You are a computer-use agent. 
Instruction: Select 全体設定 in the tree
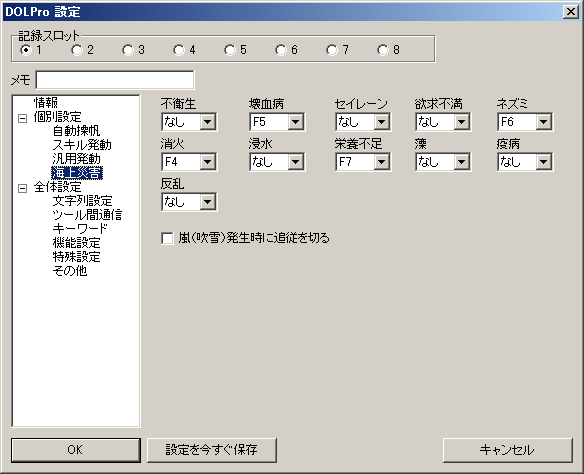(57, 187)
